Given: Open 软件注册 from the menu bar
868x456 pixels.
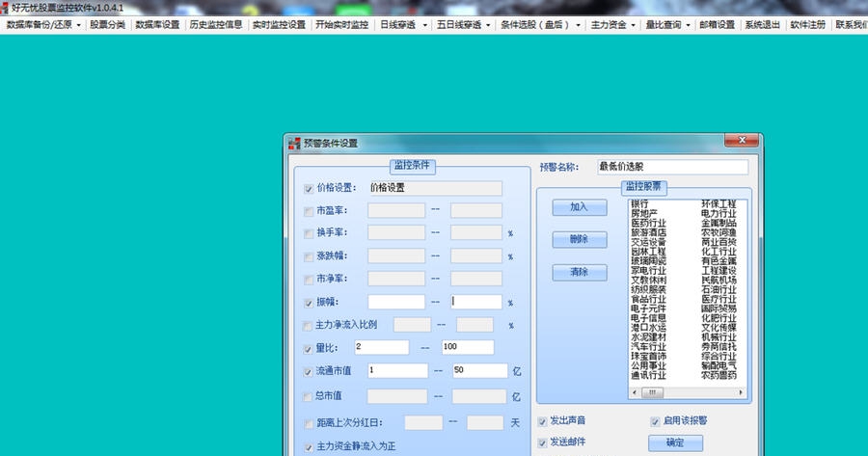Looking at the screenshot, I should coord(807,25).
